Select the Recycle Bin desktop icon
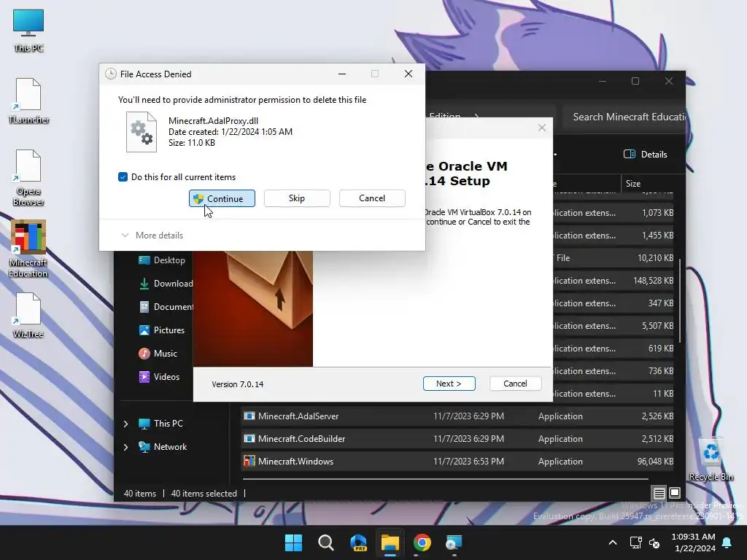Screen dimensions: 747x560 (711, 459)
